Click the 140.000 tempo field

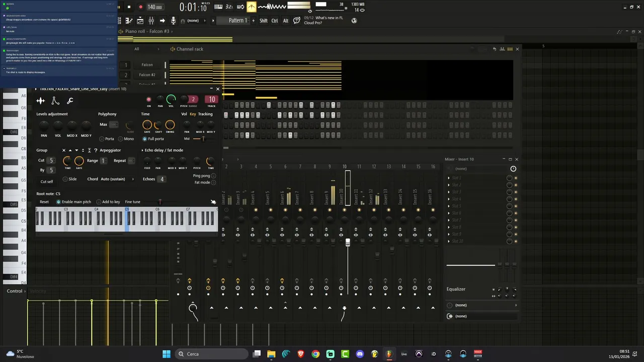(155, 7)
